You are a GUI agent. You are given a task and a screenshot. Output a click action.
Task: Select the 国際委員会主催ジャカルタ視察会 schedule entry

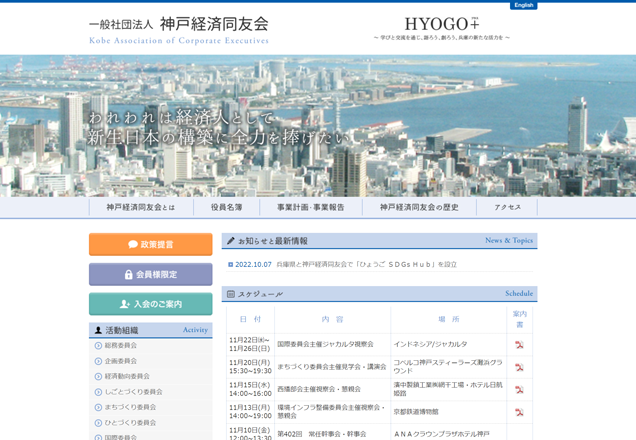point(325,344)
